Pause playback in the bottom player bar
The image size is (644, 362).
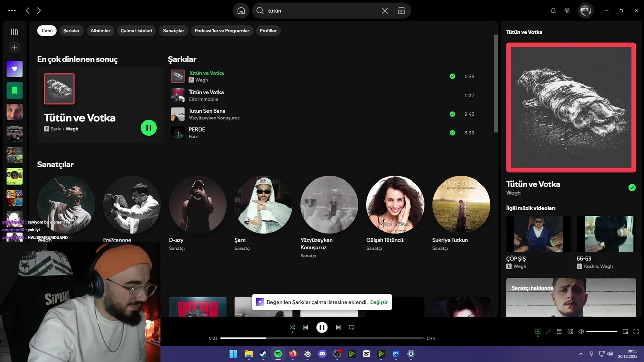(x=322, y=327)
